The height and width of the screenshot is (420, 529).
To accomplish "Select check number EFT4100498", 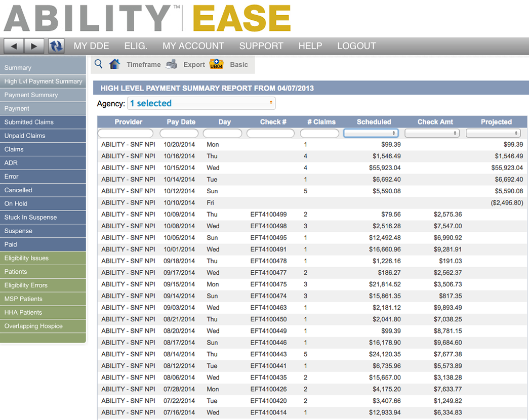I will click(268, 226).
